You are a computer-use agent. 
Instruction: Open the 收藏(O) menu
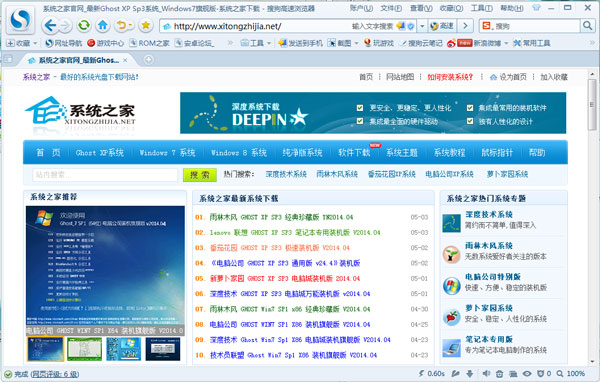[x=451, y=8]
